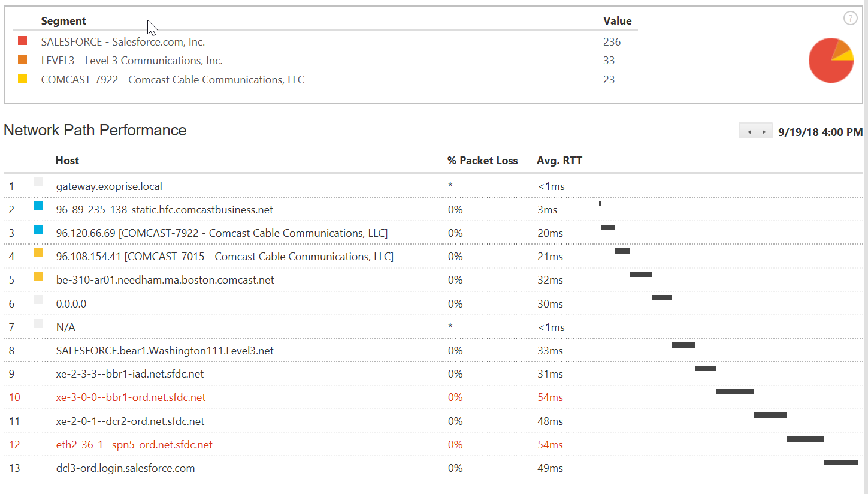The height and width of the screenshot is (494, 868).
Task: Select host xe-2-0-1--dcr2-ord.net.sfdc.net
Action: 130,421
